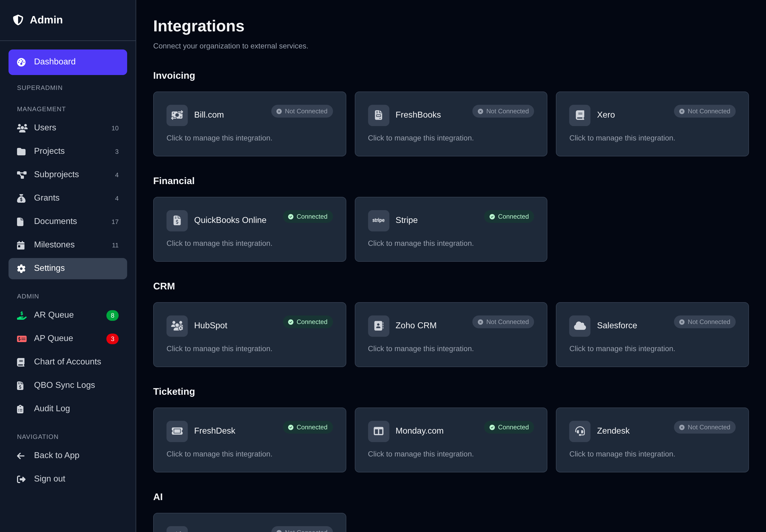
Task: Click Xero Not Connected status badge
Action: (x=705, y=111)
